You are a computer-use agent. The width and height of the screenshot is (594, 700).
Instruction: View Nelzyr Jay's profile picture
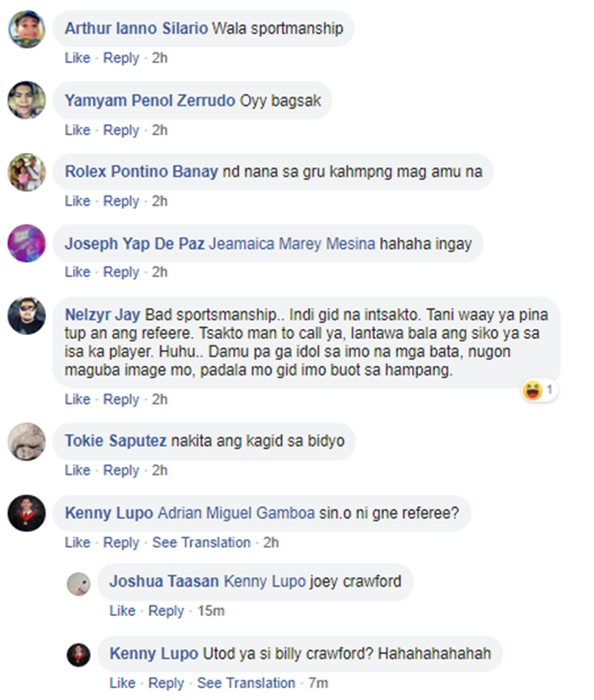(27, 316)
